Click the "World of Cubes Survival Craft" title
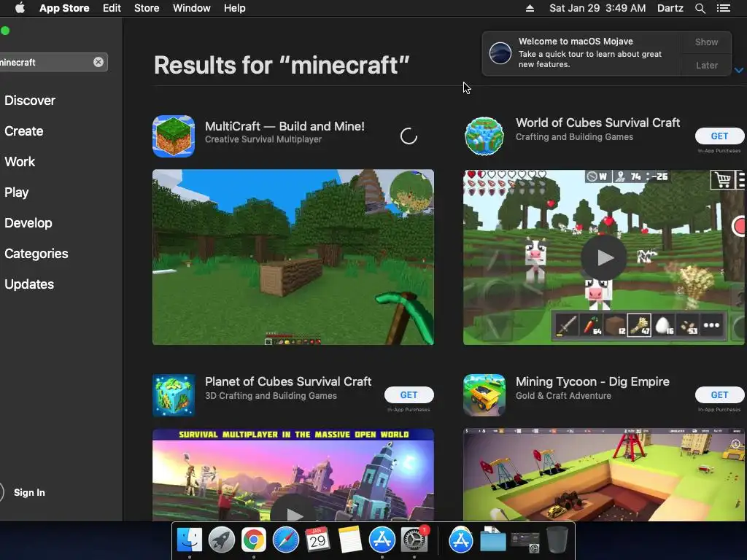The height and width of the screenshot is (560, 747). click(x=597, y=122)
